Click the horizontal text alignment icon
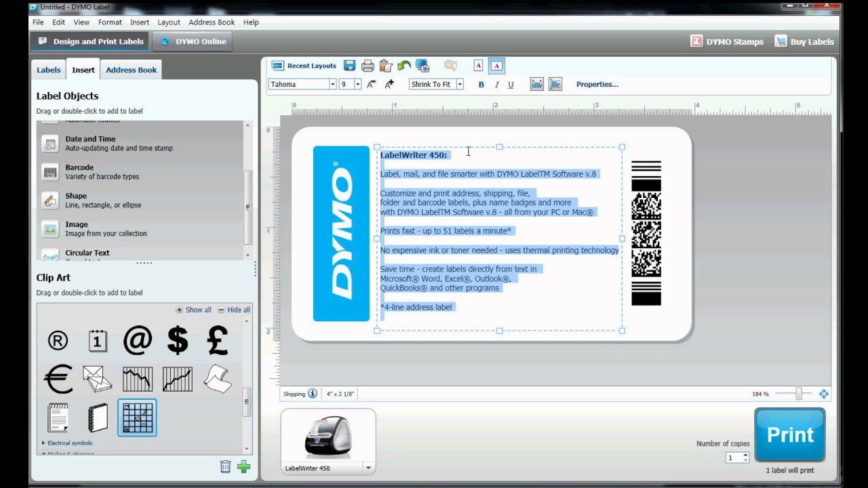The width and height of the screenshot is (868, 488). (555, 84)
